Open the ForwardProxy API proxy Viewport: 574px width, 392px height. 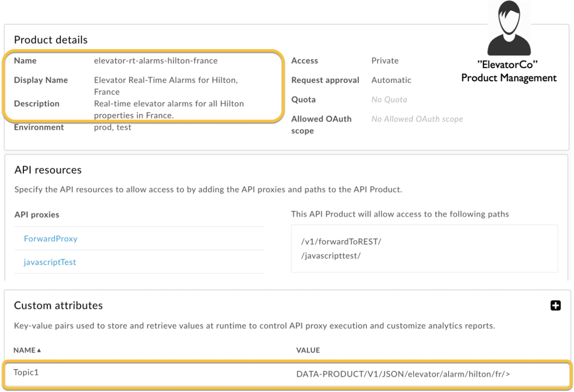coord(51,239)
